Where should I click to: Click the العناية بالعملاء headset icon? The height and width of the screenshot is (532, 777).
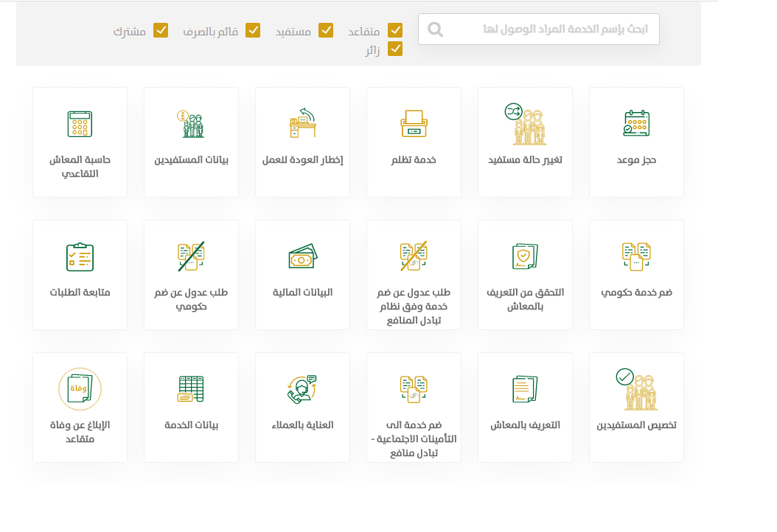[x=302, y=389]
